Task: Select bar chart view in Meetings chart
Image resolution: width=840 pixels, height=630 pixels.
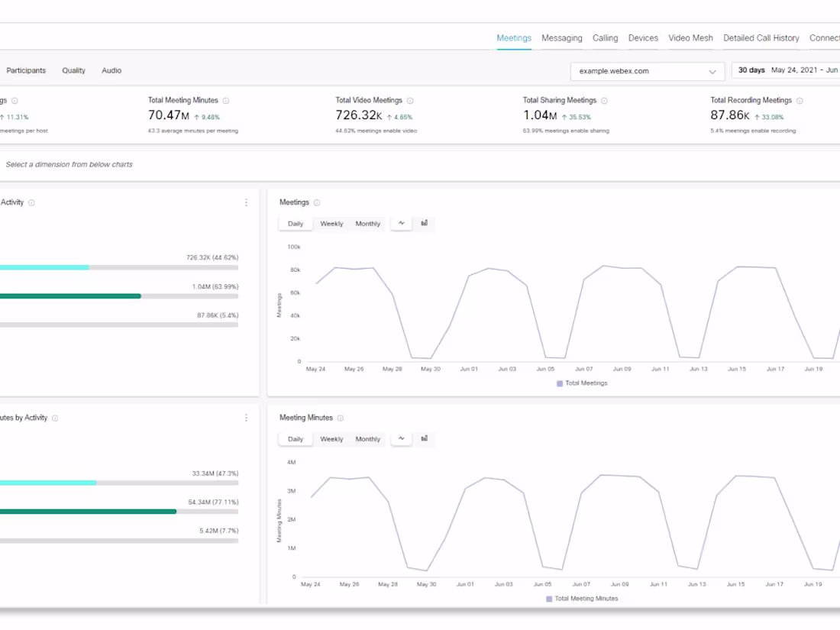Action: click(425, 223)
